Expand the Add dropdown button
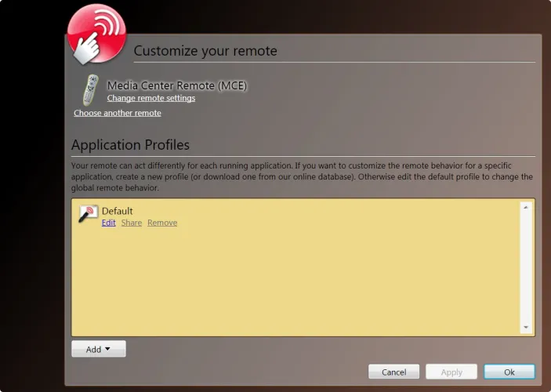551x392 pixels. coord(99,349)
